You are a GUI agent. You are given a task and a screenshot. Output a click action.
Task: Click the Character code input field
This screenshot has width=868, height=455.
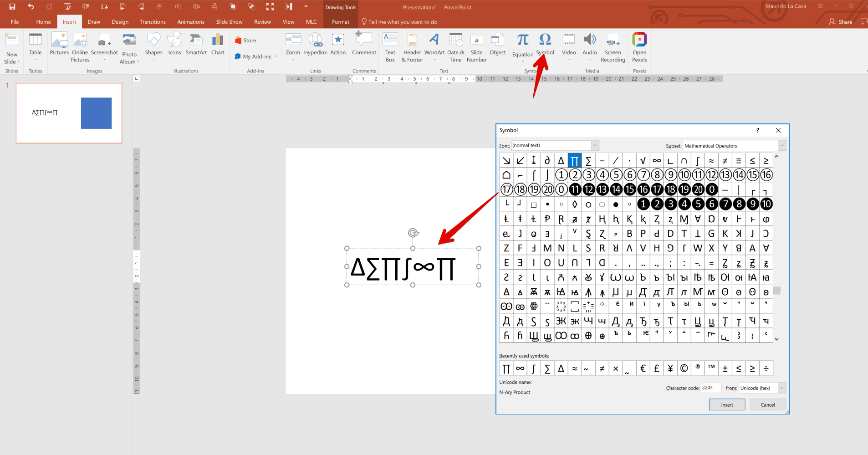pyautogui.click(x=711, y=388)
